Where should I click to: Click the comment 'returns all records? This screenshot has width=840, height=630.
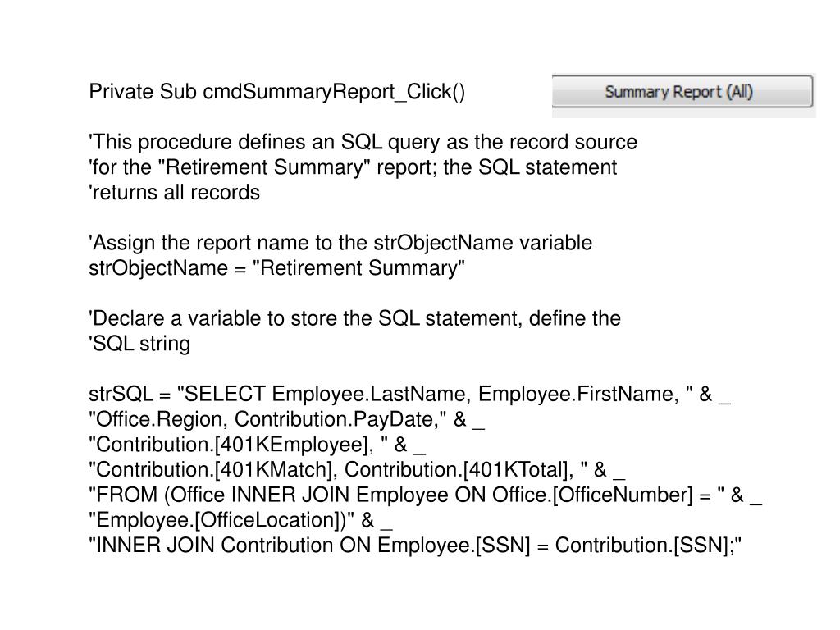(174, 192)
